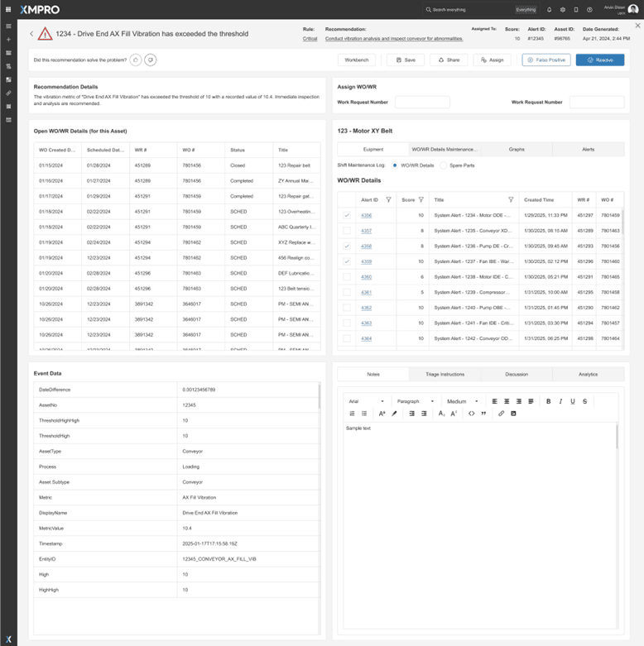Image resolution: width=644 pixels, height=646 pixels.
Task: Insert a block quote
Action: [x=483, y=414]
